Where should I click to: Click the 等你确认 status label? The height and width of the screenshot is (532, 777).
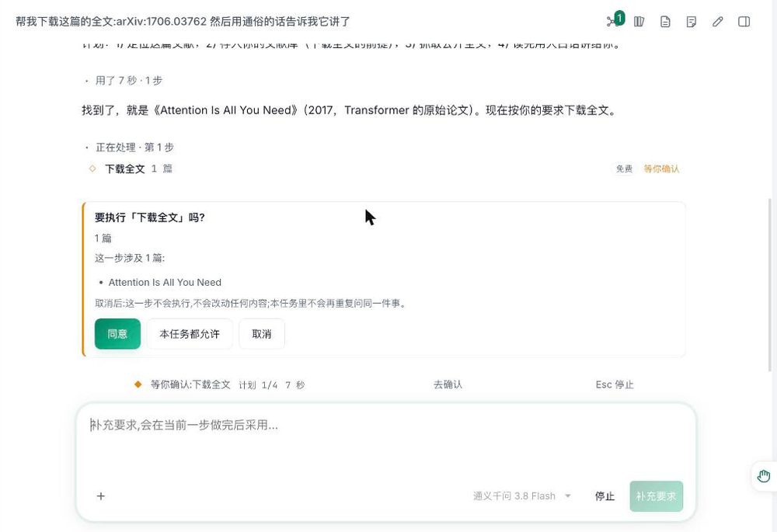click(661, 169)
